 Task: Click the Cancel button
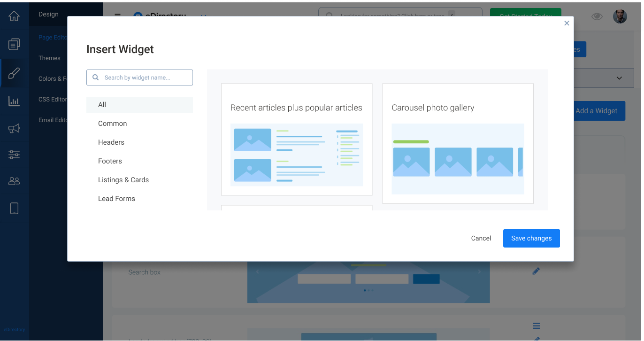click(x=481, y=238)
